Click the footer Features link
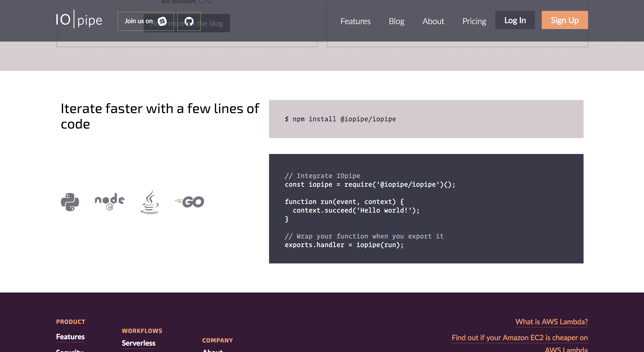Viewport: 644px width, 352px height. coord(70,337)
